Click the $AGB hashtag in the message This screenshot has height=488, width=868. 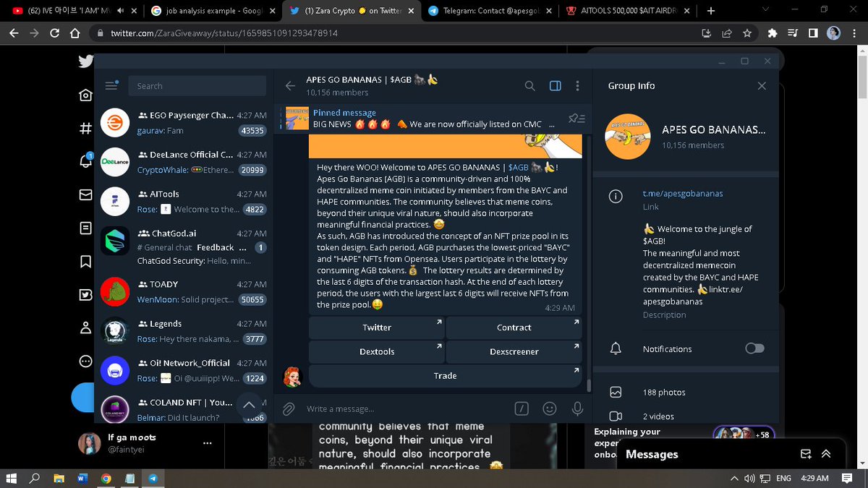[518, 167]
